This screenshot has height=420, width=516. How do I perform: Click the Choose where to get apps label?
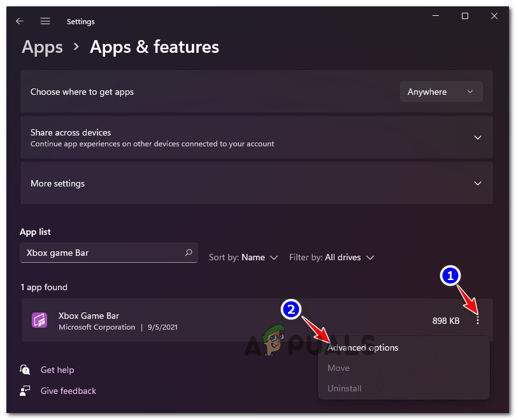click(82, 92)
